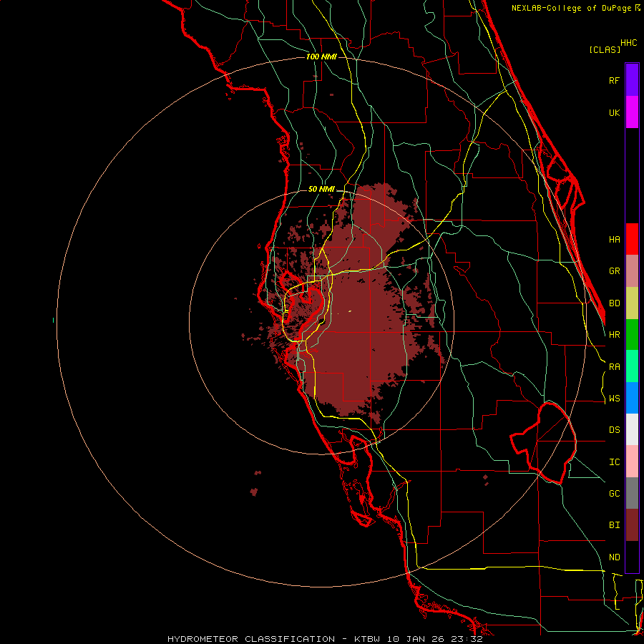Click the UK legend label
644x644 pixels.
[x=614, y=112]
